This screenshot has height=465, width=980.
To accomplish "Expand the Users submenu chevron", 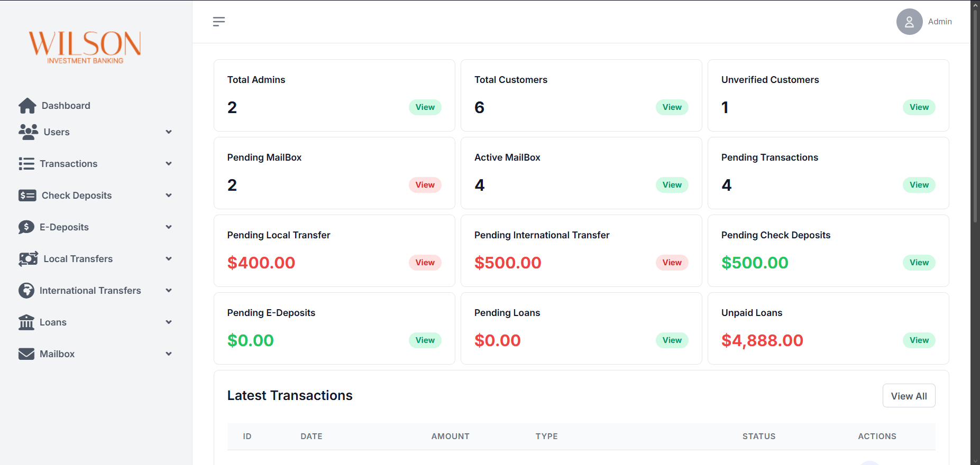I will 169,132.
